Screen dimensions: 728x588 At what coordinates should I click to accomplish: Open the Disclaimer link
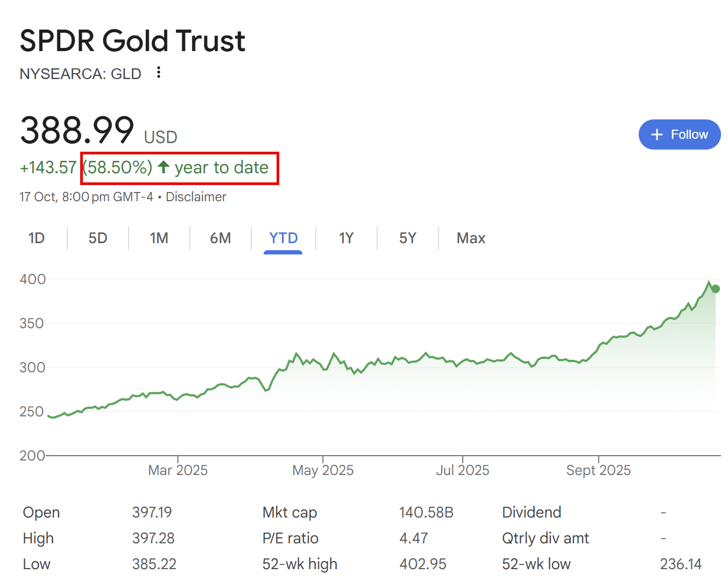196,197
